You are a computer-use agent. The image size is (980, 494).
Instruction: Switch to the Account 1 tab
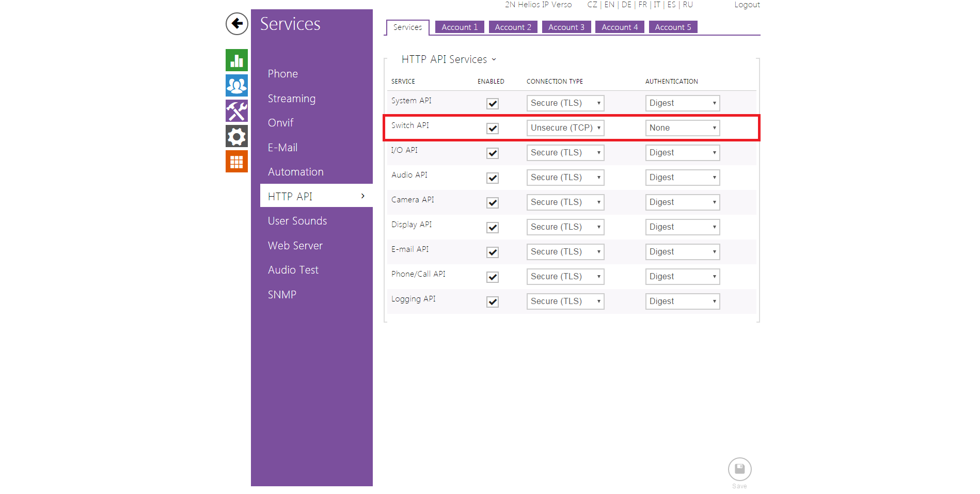pos(459,27)
